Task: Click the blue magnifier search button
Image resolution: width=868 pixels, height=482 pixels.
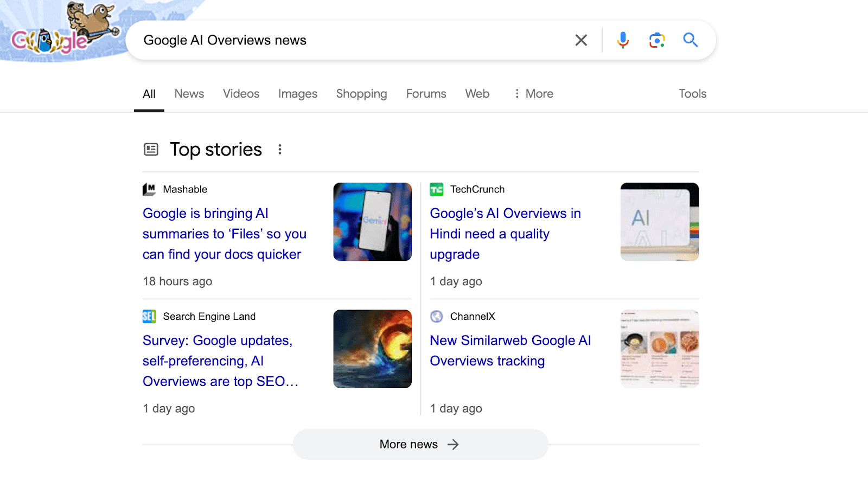Action: tap(690, 40)
